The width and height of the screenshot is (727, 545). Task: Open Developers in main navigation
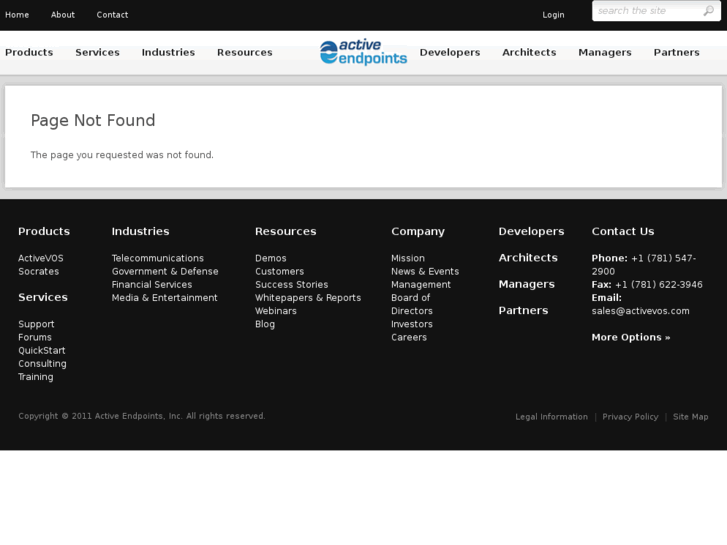[x=450, y=52]
